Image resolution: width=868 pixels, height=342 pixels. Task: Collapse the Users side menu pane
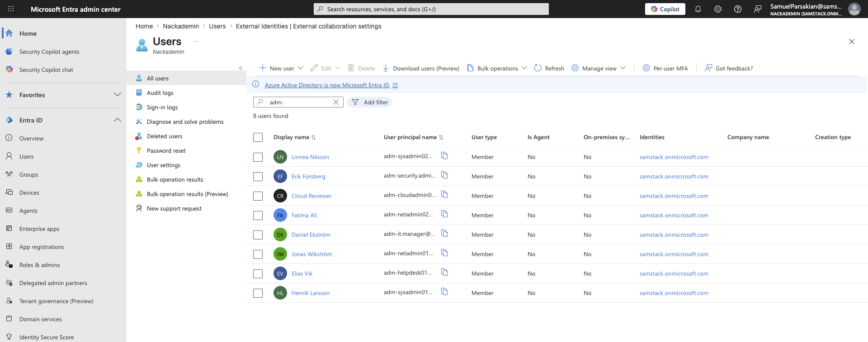pos(241,68)
